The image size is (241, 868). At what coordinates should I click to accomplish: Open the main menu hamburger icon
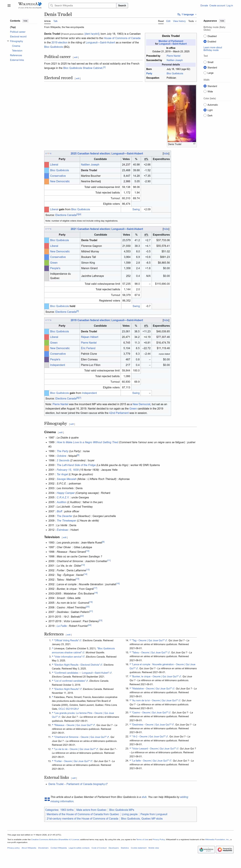coord(9,5)
